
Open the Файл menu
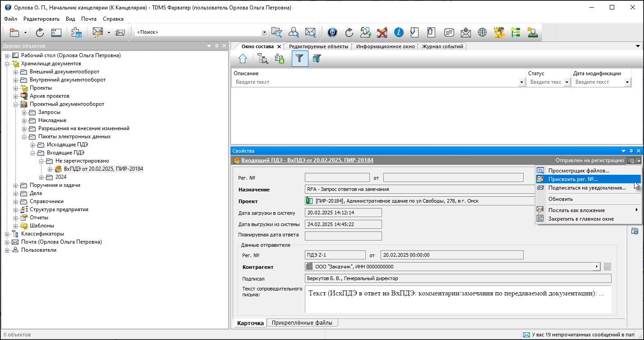point(11,19)
